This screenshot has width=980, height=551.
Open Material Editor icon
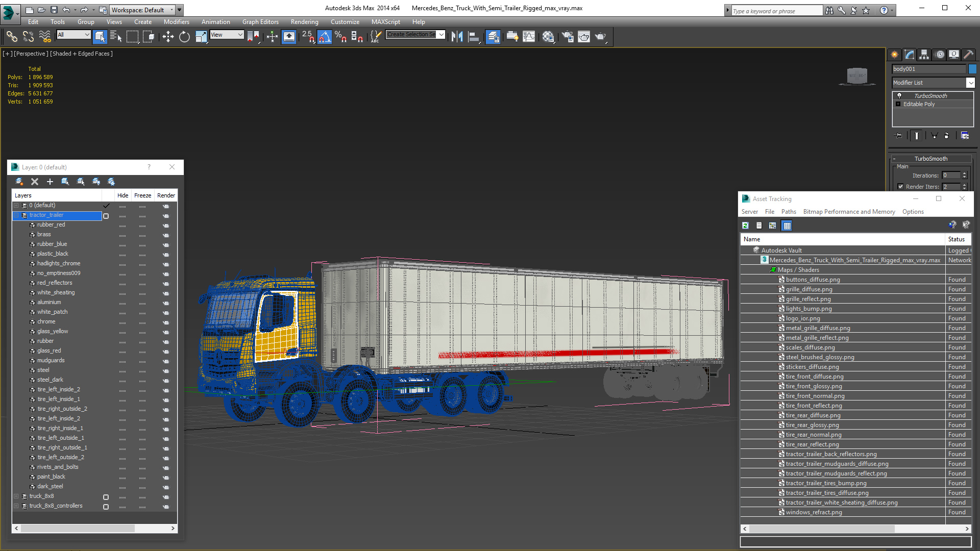[x=548, y=36]
